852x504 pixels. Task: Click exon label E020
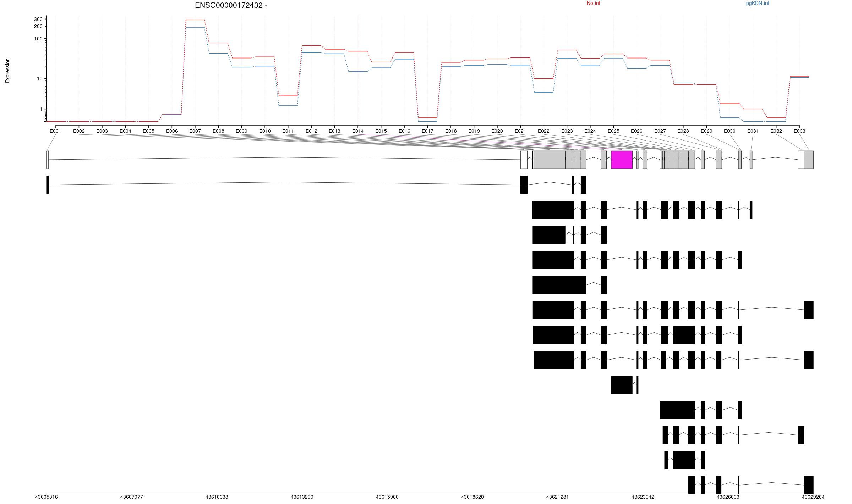(x=497, y=131)
